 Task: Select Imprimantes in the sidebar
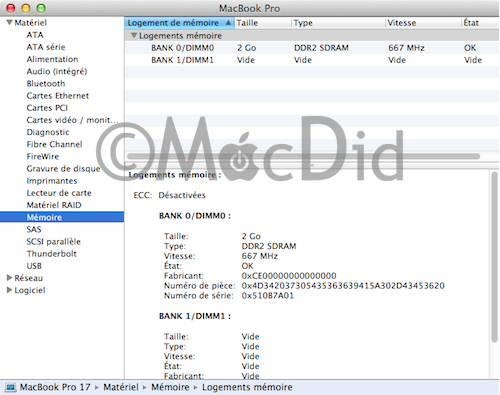[52, 181]
